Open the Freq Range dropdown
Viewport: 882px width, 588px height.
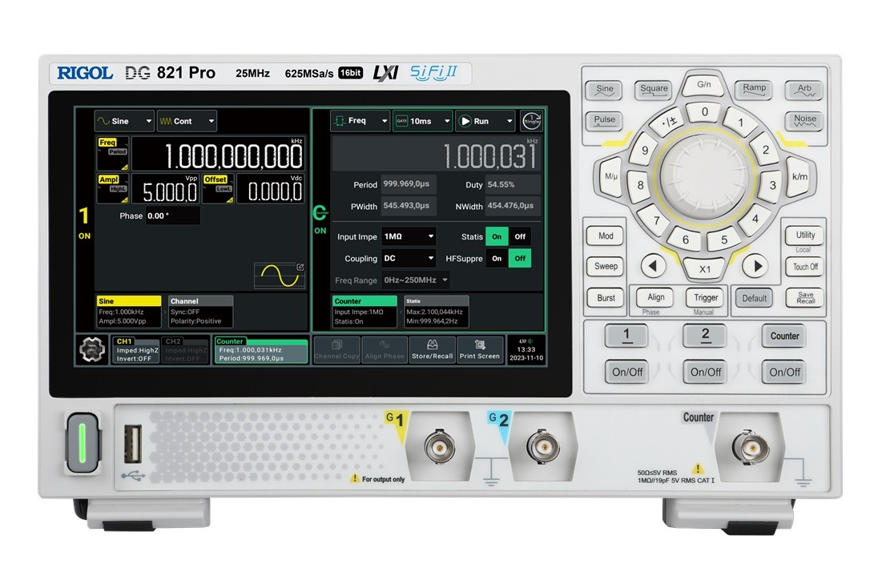coord(415,280)
